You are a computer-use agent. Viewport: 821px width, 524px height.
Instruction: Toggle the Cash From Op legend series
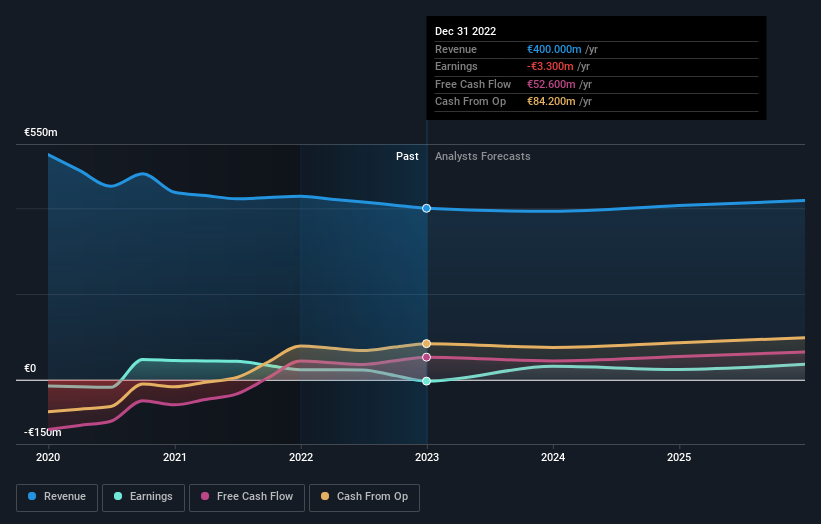(364, 497)
